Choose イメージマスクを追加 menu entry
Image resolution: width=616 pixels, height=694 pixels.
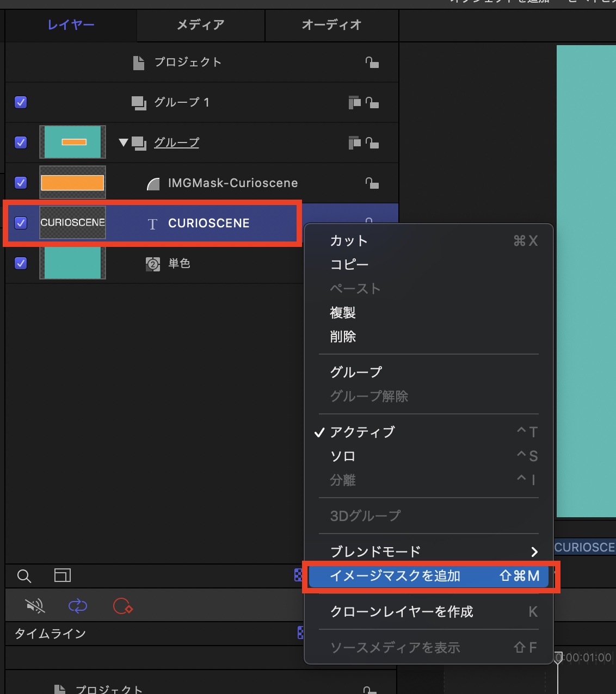pos(428,576)
